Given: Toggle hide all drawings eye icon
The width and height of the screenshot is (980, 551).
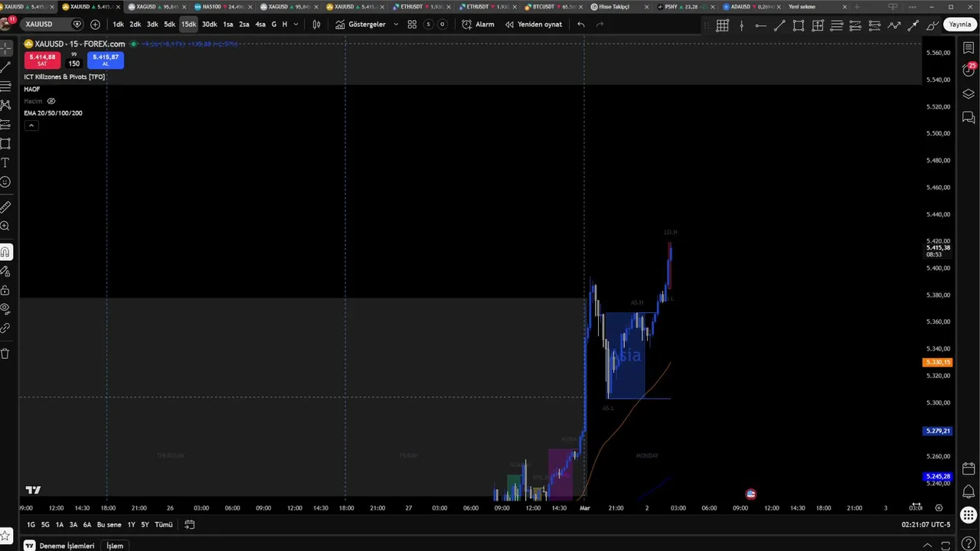Looking at the screenshot, I should click(x=5, y=309).
